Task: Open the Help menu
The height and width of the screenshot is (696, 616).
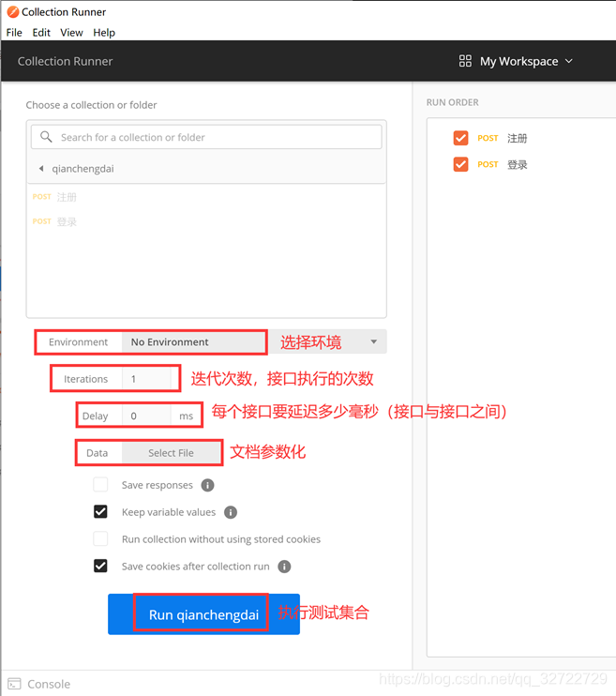Action: click(x=104, y=33)
